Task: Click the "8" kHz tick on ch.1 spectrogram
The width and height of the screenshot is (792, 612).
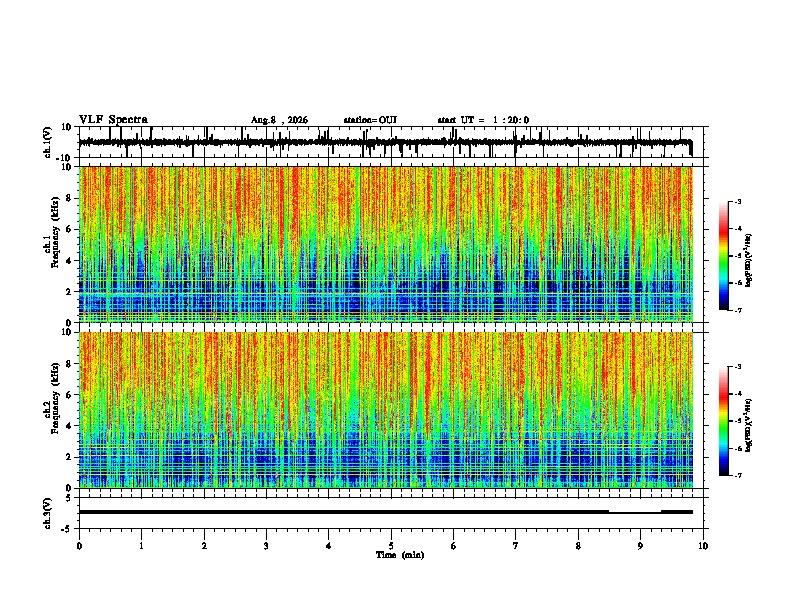Action: [69, 198]
